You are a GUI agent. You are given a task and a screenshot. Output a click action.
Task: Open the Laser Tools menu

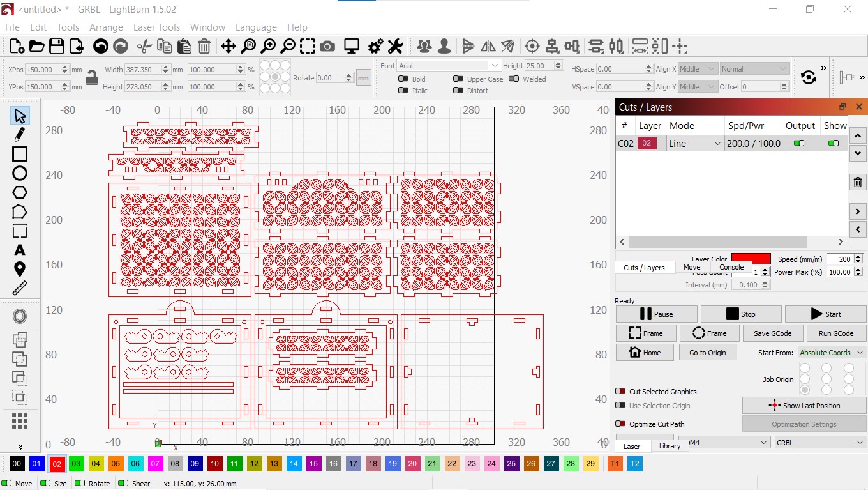[x=156, y=27]
